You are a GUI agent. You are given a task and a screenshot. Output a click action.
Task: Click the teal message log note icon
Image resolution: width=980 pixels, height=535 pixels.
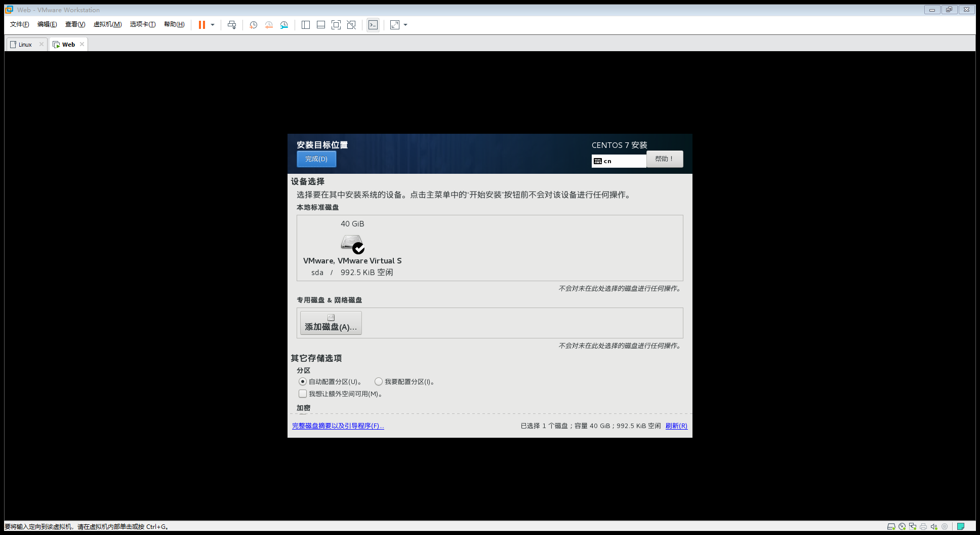click(961, 527)
